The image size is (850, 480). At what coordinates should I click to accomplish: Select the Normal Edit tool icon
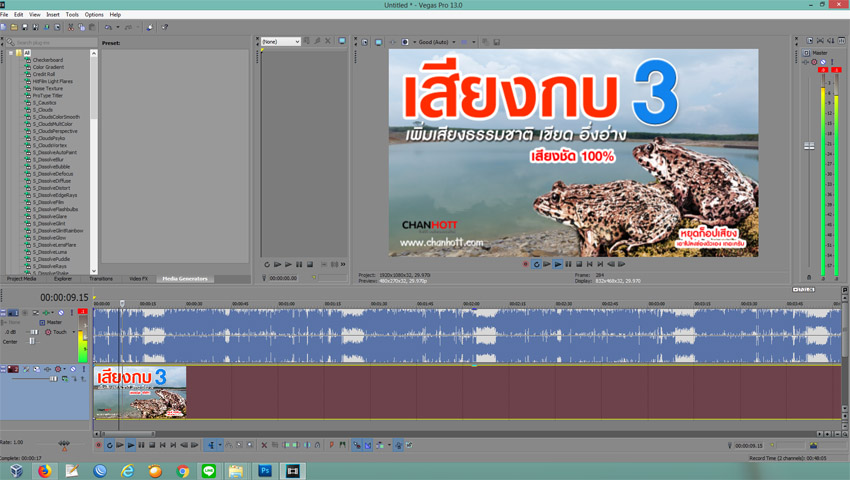coord(211,445)
